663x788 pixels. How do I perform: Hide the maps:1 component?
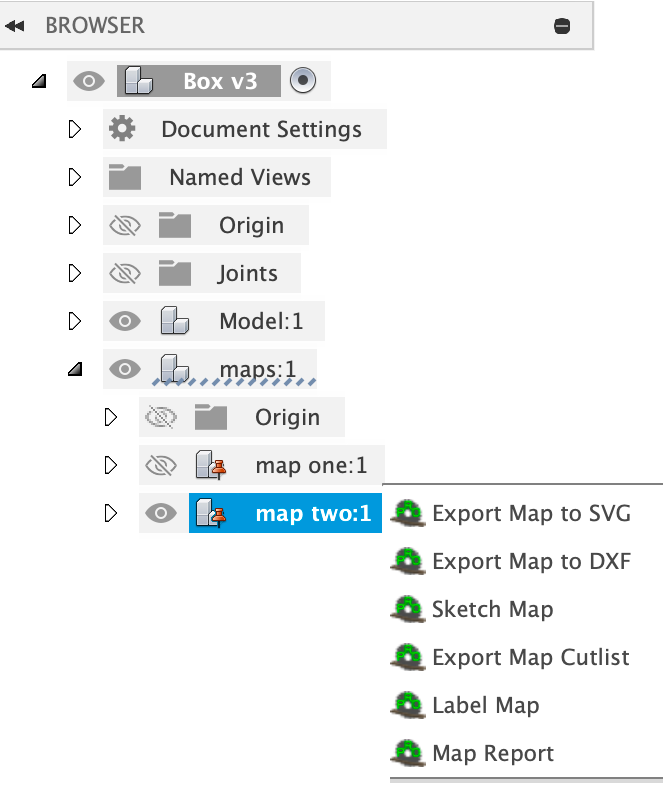(x=125, y=369)
